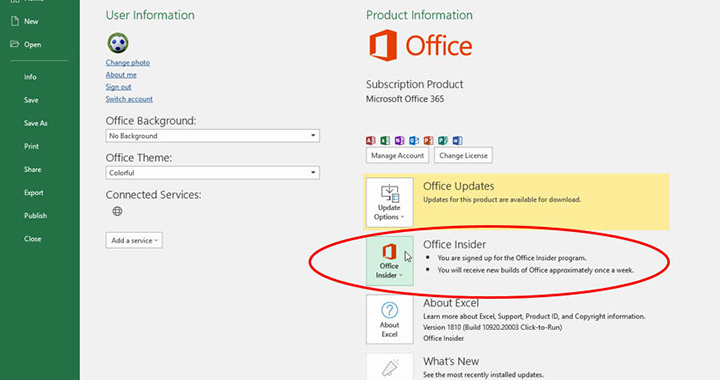Expand the Office Background dropdown
This screenshot has height=380, width=720.
pyautogui.click(x=213, y=136)
